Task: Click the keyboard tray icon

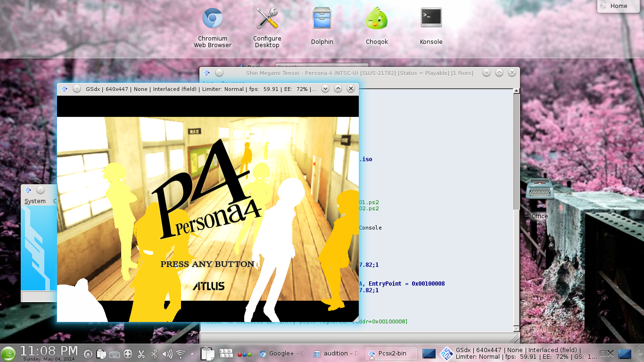Action: [x=114, y=354]
